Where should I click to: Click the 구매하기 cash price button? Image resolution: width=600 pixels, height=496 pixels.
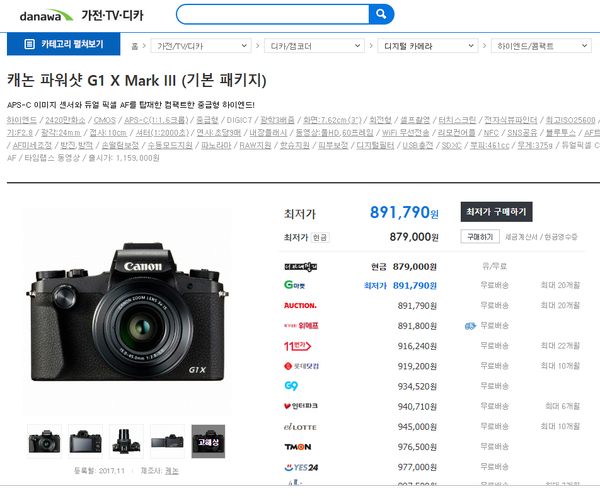[x=480, y=237]
